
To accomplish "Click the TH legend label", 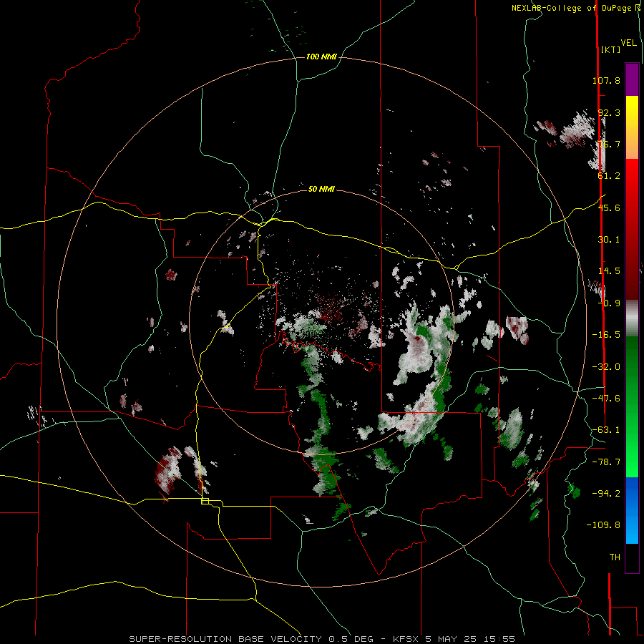I will click(615, 557).
